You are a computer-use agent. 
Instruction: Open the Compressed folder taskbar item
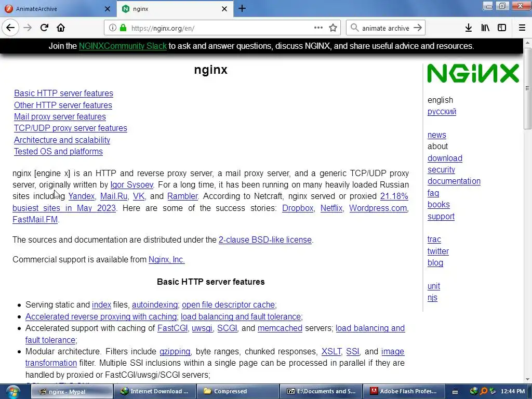tap(238, 391)
